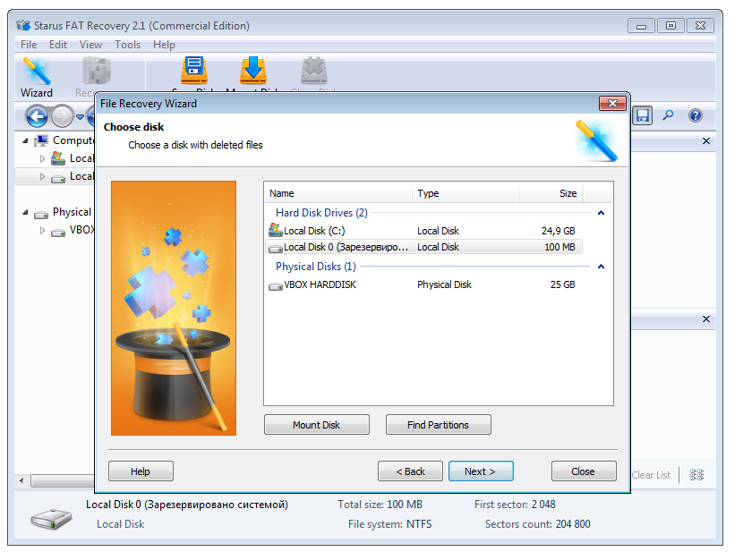
Task: Proceed with the Next button
Action: (x=481, y=471)
